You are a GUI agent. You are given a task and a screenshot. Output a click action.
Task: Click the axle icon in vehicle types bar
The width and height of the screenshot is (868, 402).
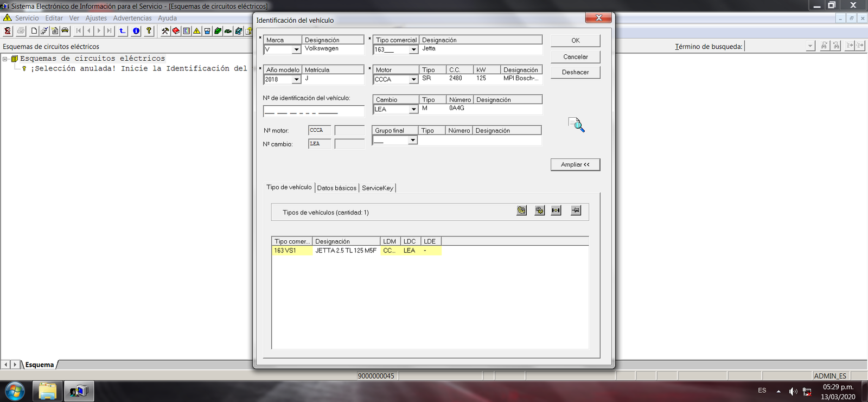556,210
